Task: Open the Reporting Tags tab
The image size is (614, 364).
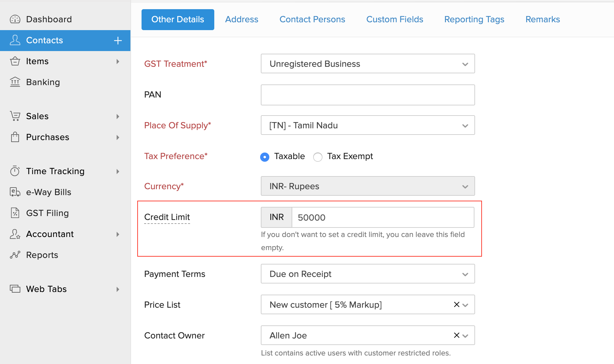Action: pyautogui.click(x=474, y=19)
